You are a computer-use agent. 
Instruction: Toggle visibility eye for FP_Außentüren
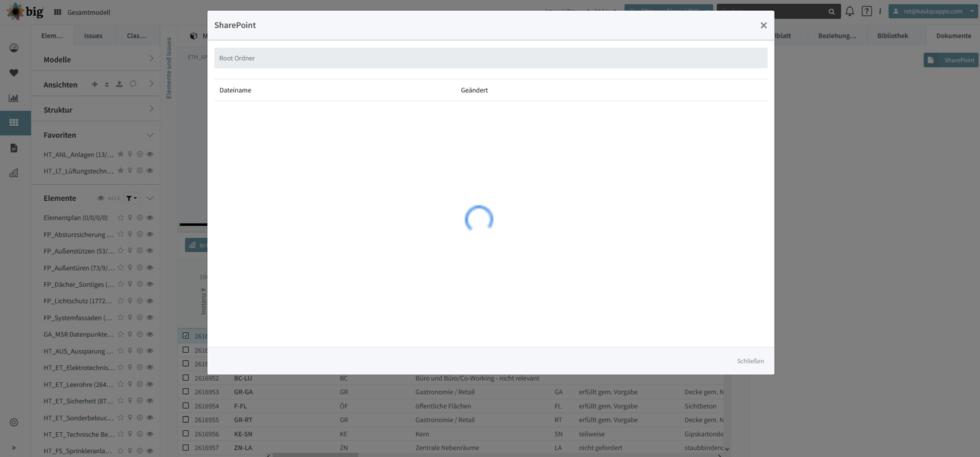(150, 268)
